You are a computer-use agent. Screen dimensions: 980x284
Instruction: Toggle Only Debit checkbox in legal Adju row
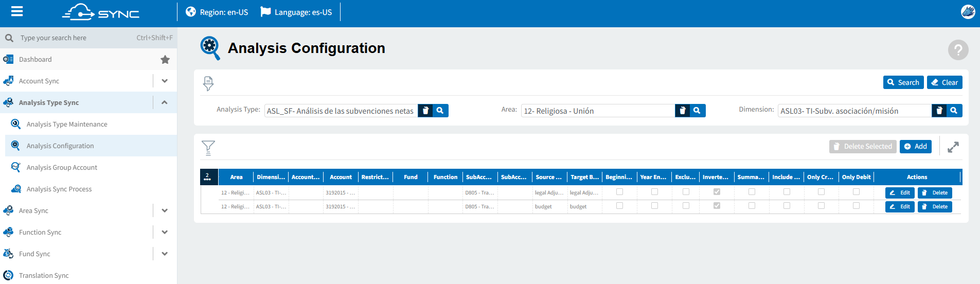856,192
